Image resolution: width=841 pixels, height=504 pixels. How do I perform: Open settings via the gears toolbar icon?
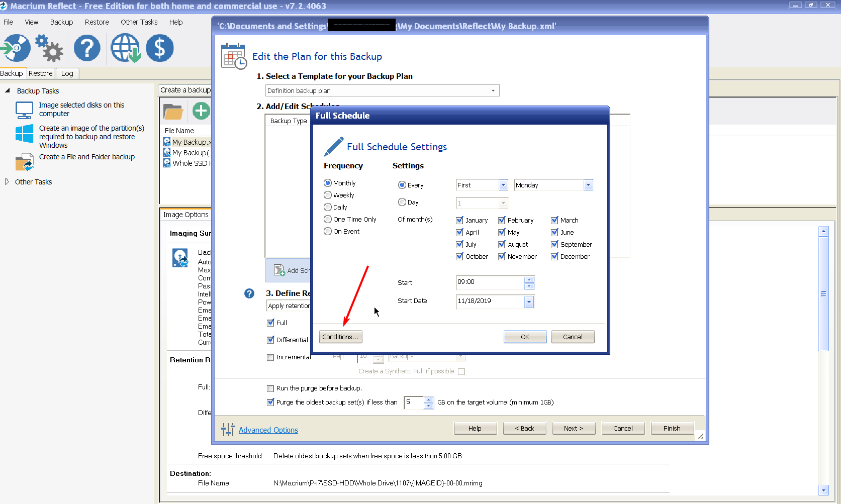[49, 48]
